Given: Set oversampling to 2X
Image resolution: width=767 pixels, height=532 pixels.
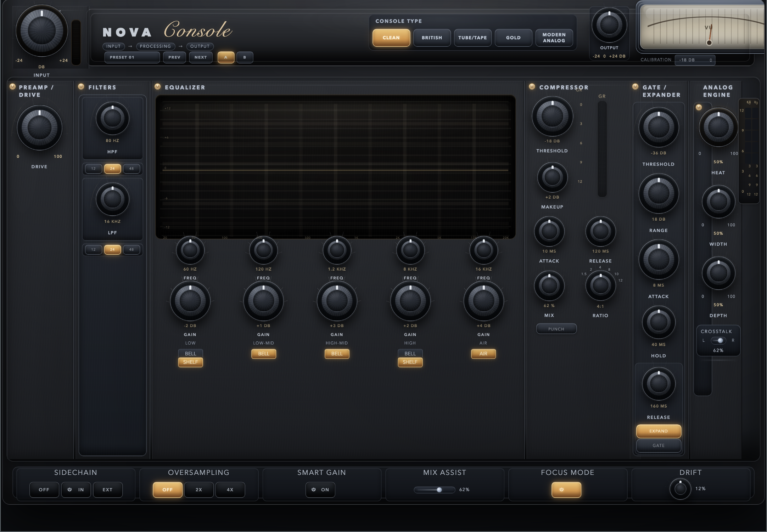Looking at the screenshot, I should point(199,490).
